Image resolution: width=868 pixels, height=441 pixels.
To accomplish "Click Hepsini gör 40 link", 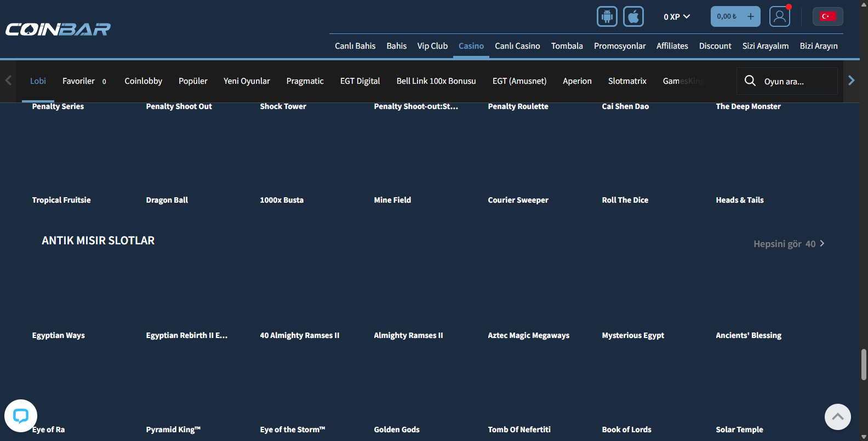I will pos(789,244).
